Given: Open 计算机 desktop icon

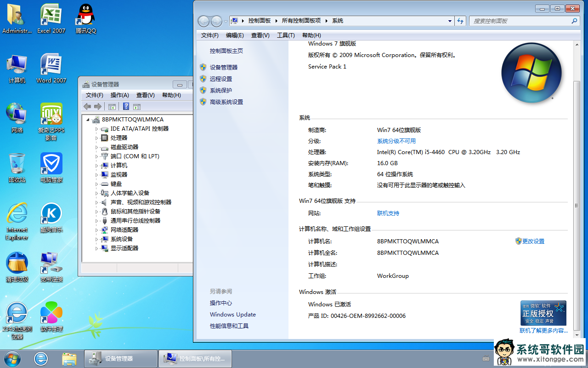Looking at the screenshot, I should pos(17,69).
